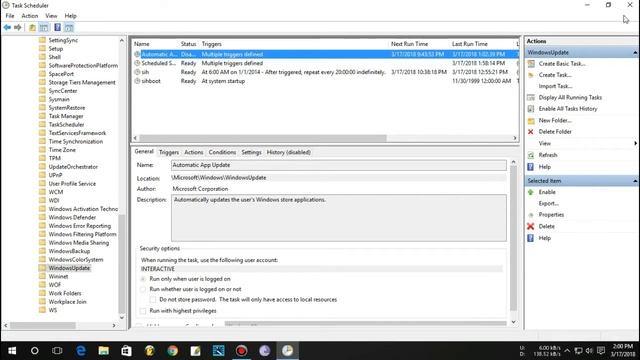640x360 pixels.
Task: Click Import Task... action
Action: (x=555, y=86)
